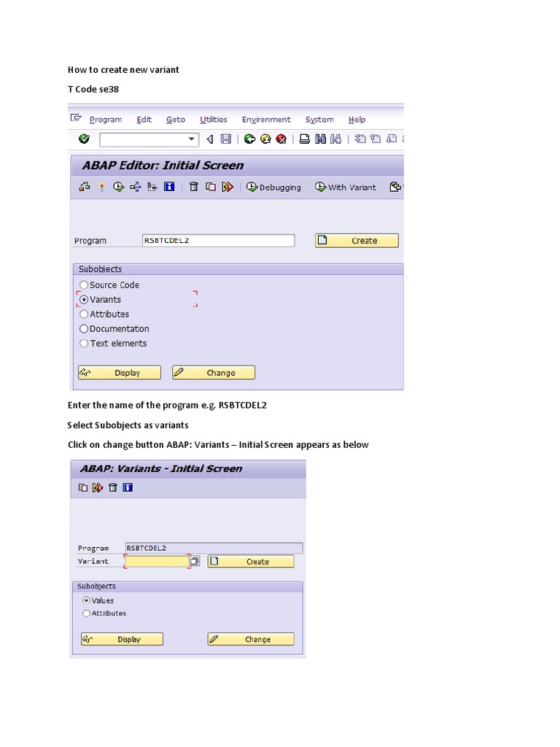Select the Text elements radio button
Image resolution: width=560 pixels, height=747 pixels.
pos(84,344)
